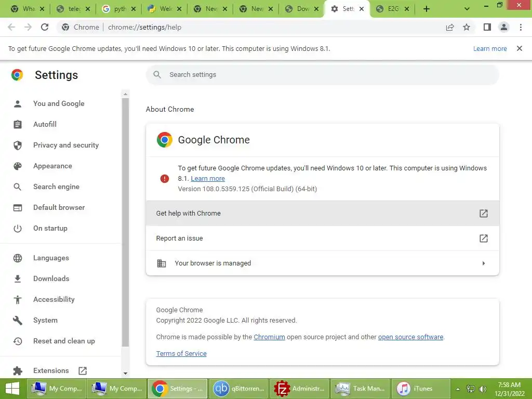Viewport: 532px width, 399px height.
Task: Click Learn more in the top notification bar
Action: tap(490, 48)
